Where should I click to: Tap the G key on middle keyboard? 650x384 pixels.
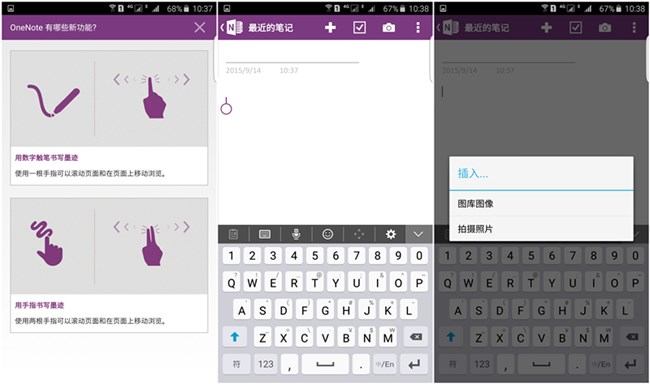coord(325,310)
